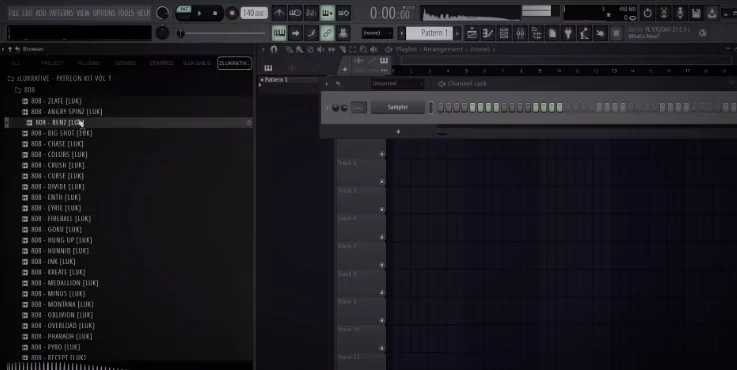Open the Pattern 1 selector dropdown
The height and width of the screenshot is (370, 737).
pyautogui.click(x=431, y=33)
